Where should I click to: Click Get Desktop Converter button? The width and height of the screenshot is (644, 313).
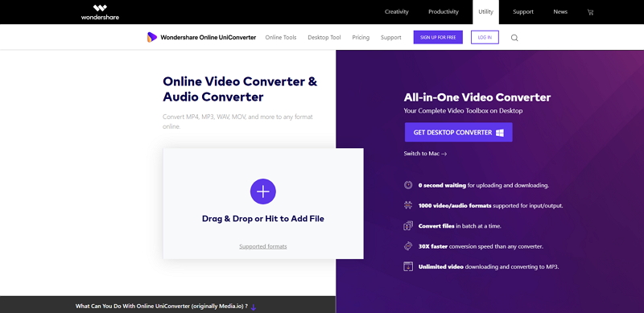tap(458, 132)
